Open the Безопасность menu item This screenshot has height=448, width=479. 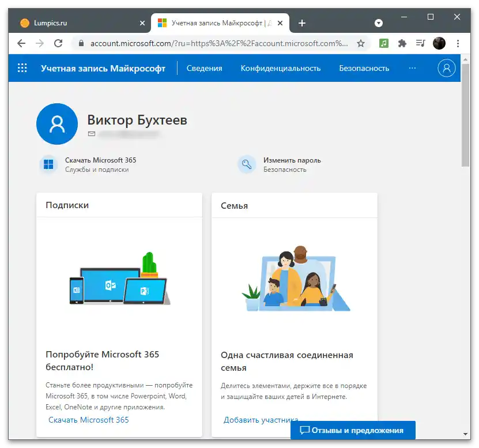point(364,68)
